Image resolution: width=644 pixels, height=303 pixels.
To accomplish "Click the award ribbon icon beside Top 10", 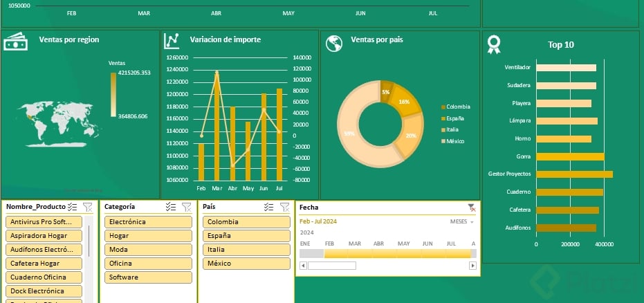I will [x=494, y=44].
